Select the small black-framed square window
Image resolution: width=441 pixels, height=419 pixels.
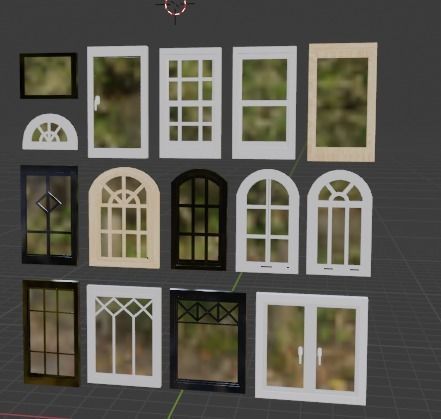49,76
